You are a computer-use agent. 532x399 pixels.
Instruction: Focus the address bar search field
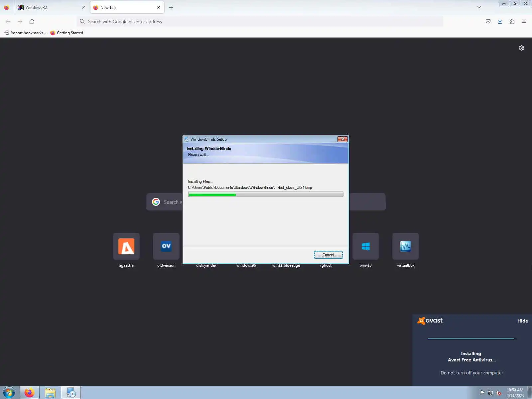pos(260,22)
